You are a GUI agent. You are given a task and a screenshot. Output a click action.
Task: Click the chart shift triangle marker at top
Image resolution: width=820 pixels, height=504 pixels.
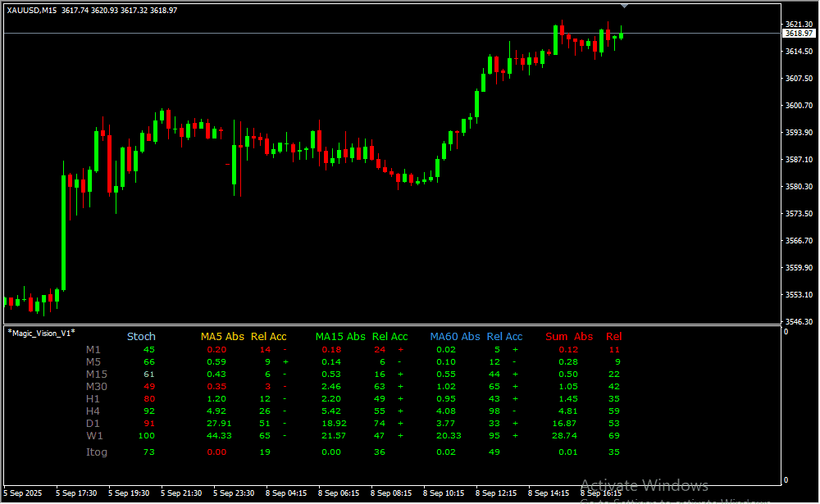625,6
